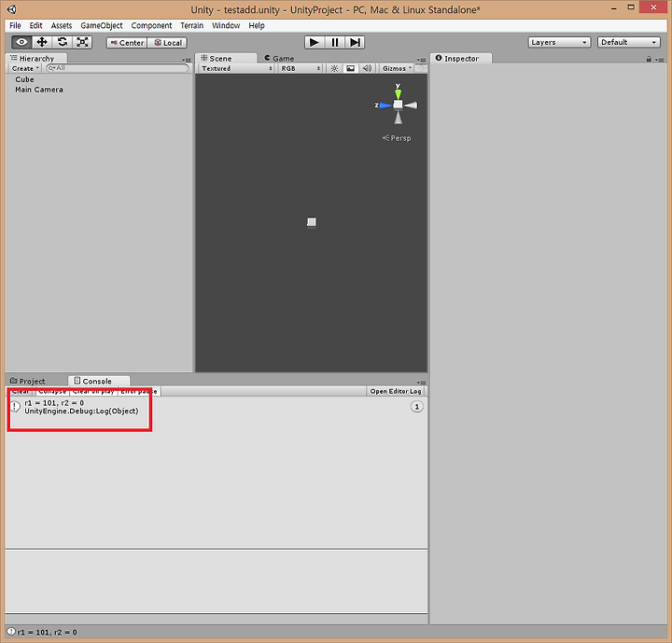Click the Step frame button

click(x=355, y=42)
